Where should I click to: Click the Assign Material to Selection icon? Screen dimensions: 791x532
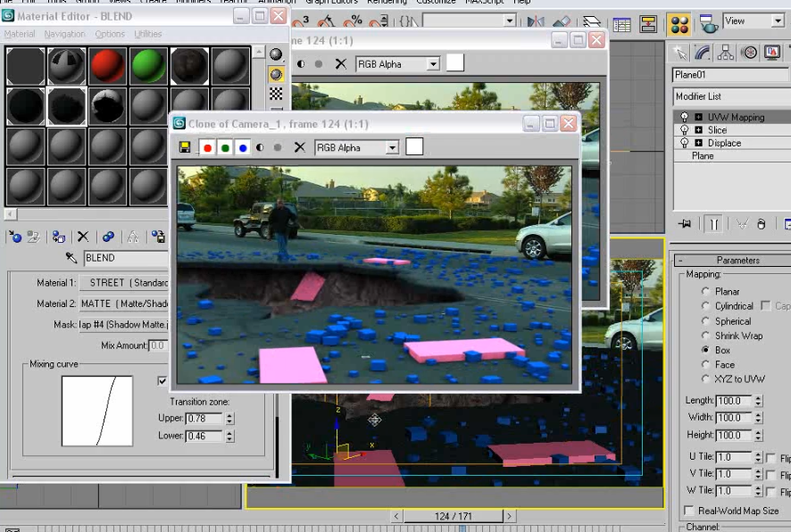[59, 237]
